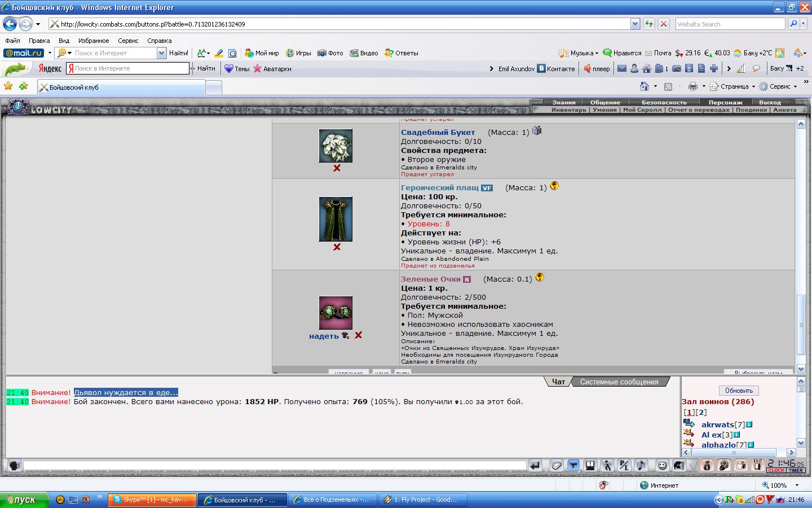Image resolution: width=812 pixels, height=508 pixels.
Task: Switch to Системные сообщения tab
Action: (619, 382)
